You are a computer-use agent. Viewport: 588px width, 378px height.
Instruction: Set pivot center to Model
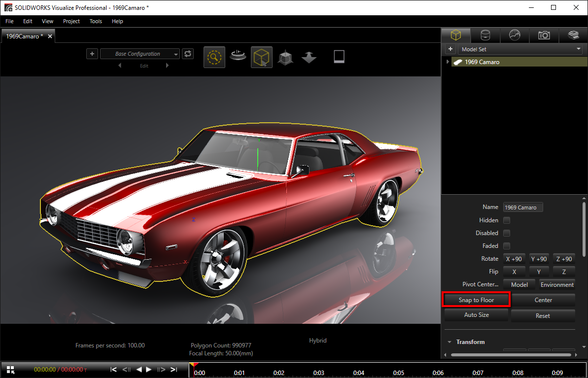click(x=519, y=285)
